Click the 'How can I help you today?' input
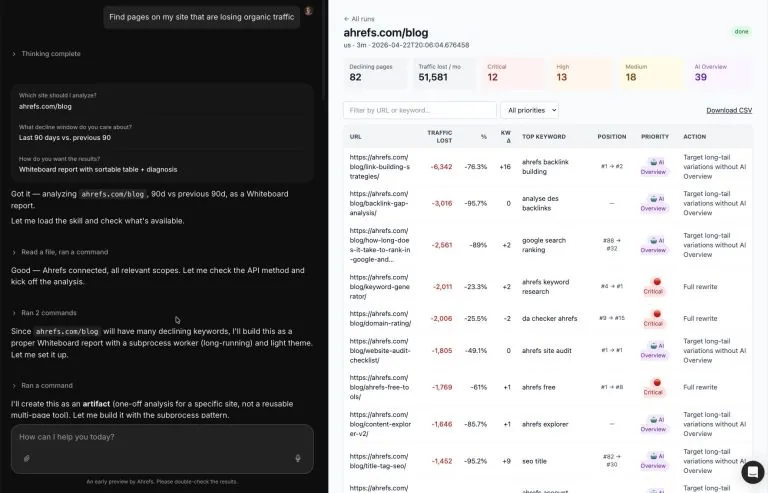Viewport: 768px width, 493px height. click(162, 437)
